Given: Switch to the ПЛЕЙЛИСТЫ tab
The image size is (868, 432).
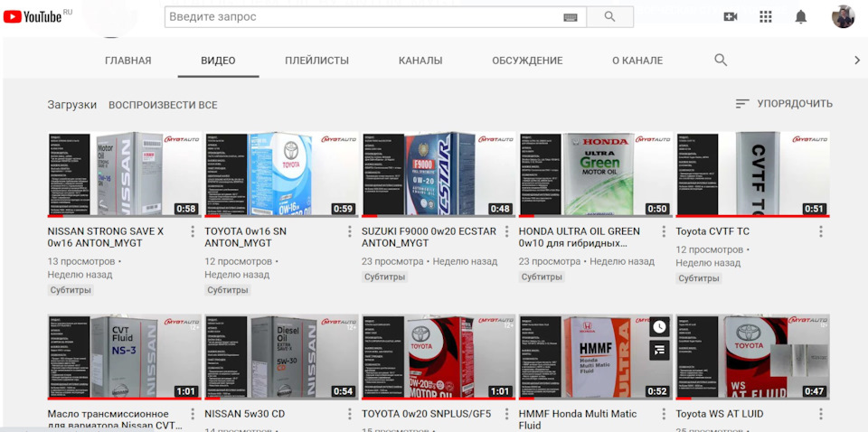Looking at the screenshot, I should (316, 61).
